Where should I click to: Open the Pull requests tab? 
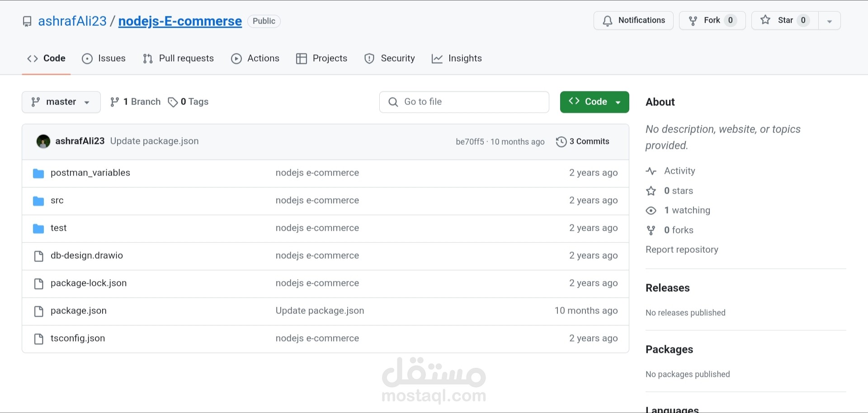179,58
